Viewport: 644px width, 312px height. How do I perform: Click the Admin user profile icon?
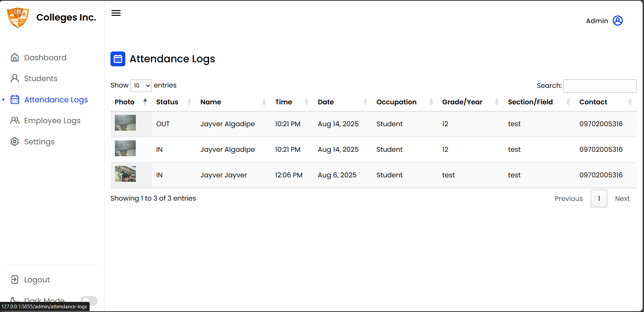617,21
